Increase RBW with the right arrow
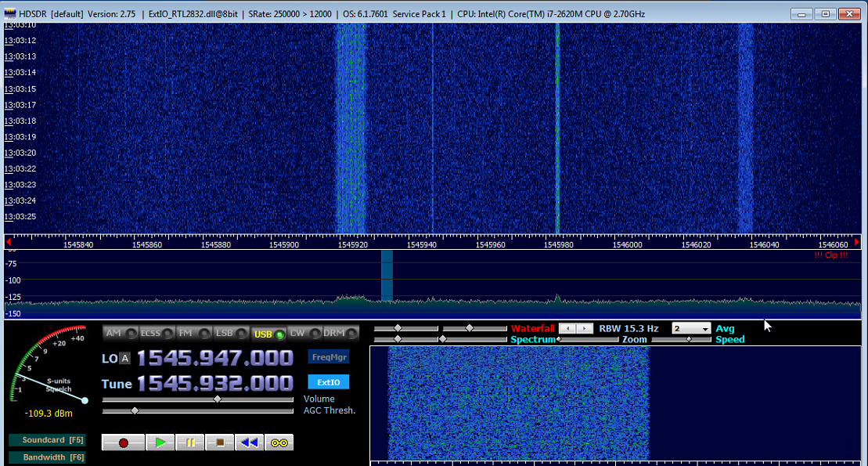 click(584, 329)
